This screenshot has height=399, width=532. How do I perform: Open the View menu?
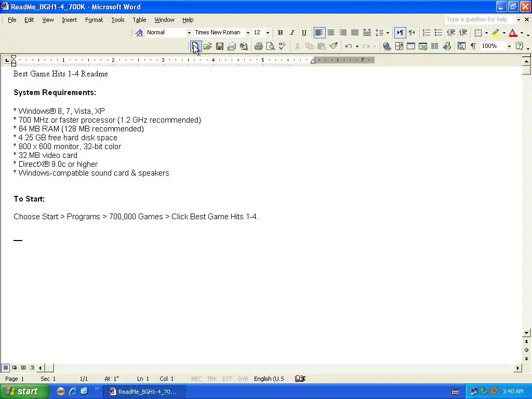point(48,20)
